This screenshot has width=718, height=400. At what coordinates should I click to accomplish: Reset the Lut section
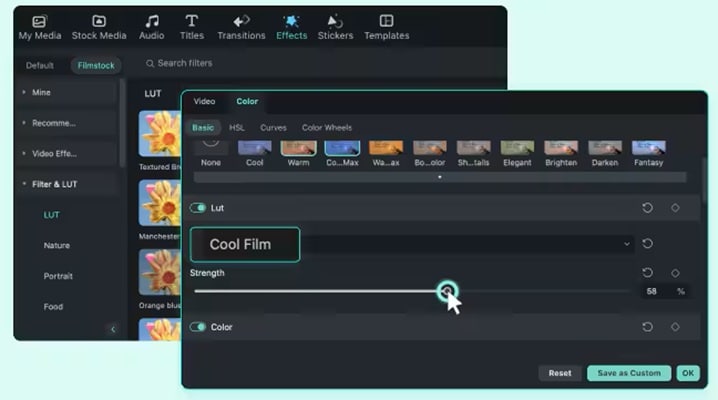647,208
